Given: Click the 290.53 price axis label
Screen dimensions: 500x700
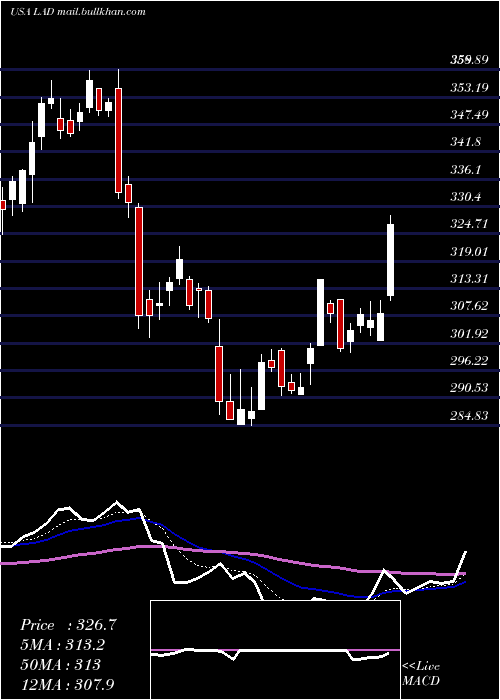Looking at the screenshot, I should pyautogui.click(x=468, y=388).
